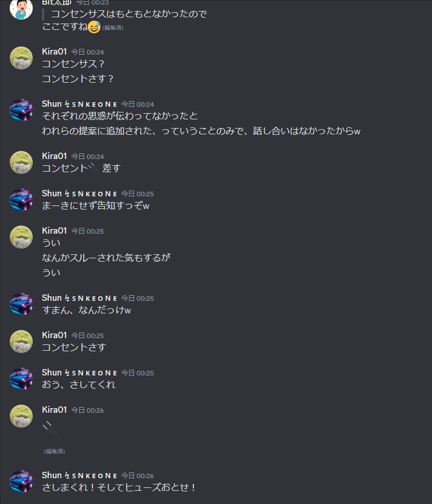Click message さしまくれ！そしてヒューズおとせ！
Image resolution: width=432 pixels, height=504 pixels.
coord(119,487)
